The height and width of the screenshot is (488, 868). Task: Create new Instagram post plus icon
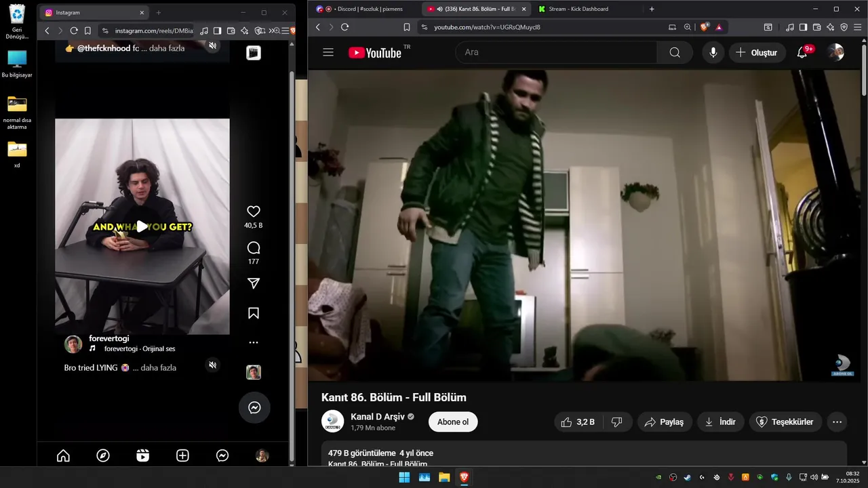[182, 456]
